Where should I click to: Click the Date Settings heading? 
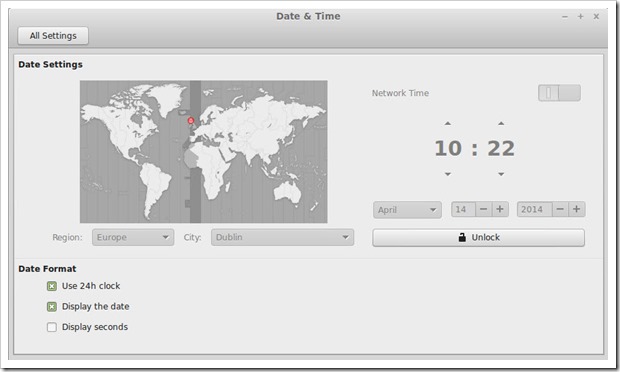point(50,64)
